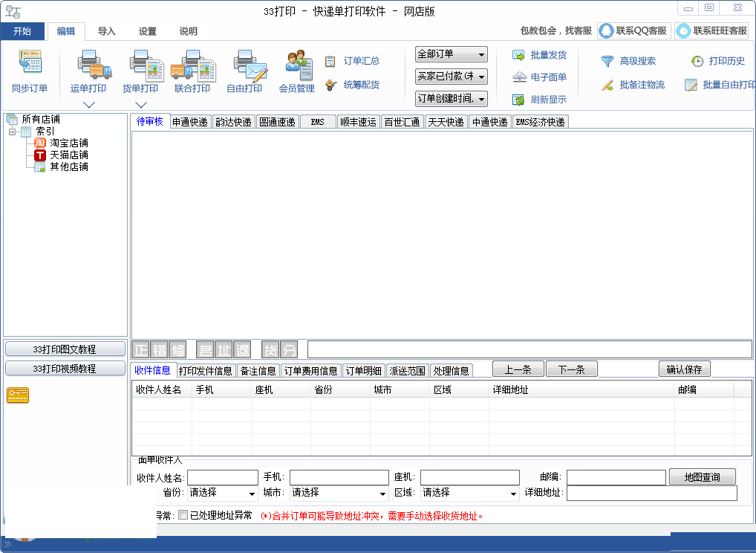Toggle 已处理地址异常 checkbox
This screenshot has width=756, height=553.
tap(183, 515)
